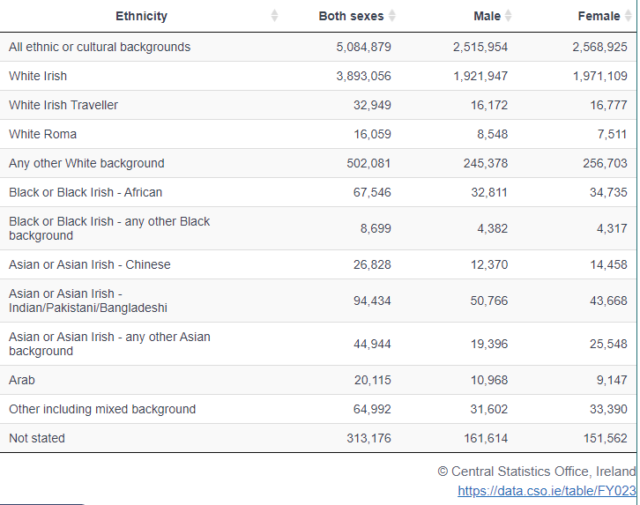
Task: Sort table by Male header text
Action: [x=487, y=16]
